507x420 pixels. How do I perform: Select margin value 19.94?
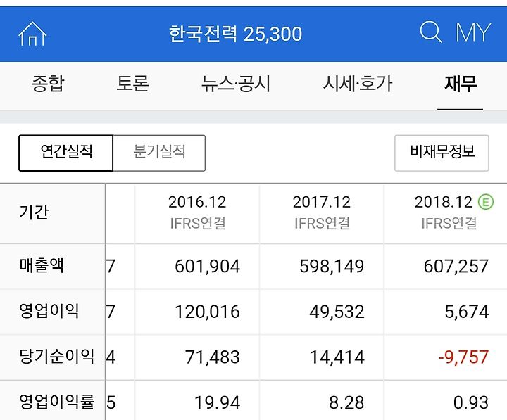[x=218, y=403]
